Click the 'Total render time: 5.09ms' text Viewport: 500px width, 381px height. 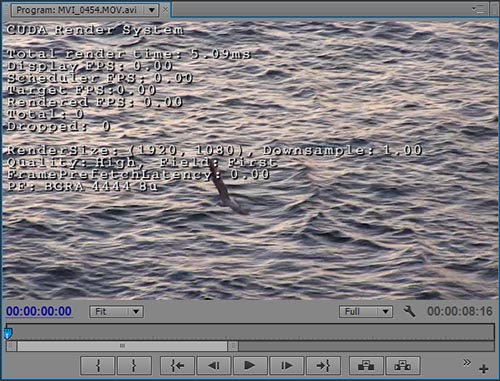129,54
